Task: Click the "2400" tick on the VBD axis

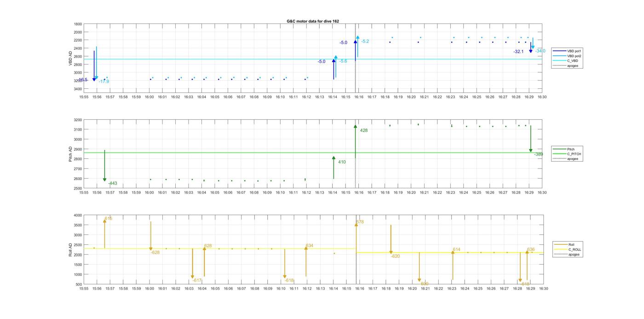Action: (x=78, y=48)
